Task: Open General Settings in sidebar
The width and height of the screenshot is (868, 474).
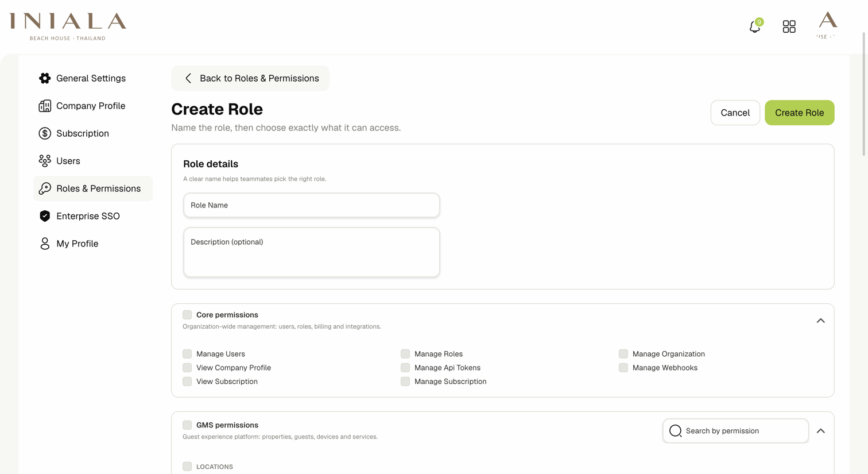Action: [x=93, y=78]
